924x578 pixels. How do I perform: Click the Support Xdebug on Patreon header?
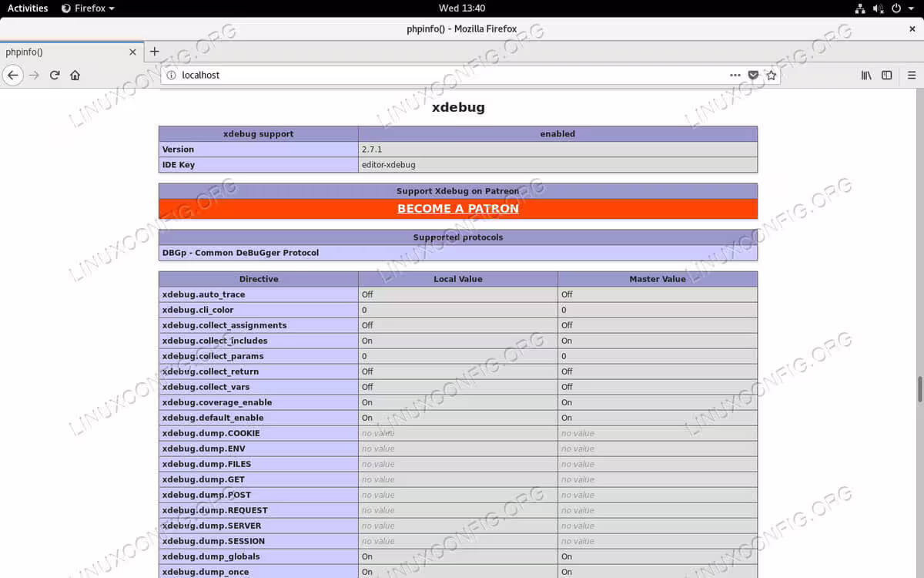pyautogui.click(x=458, y=191)
